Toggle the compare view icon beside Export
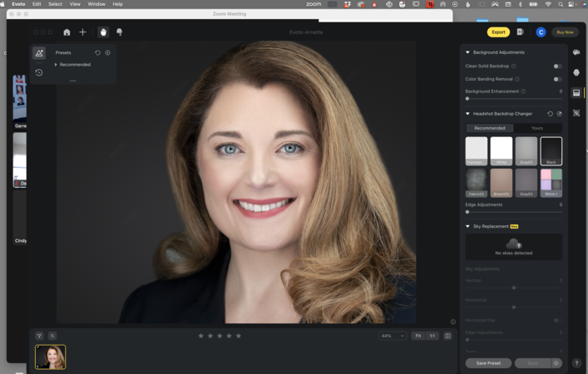Screen dimensions: 588x374 click(520, 32)
